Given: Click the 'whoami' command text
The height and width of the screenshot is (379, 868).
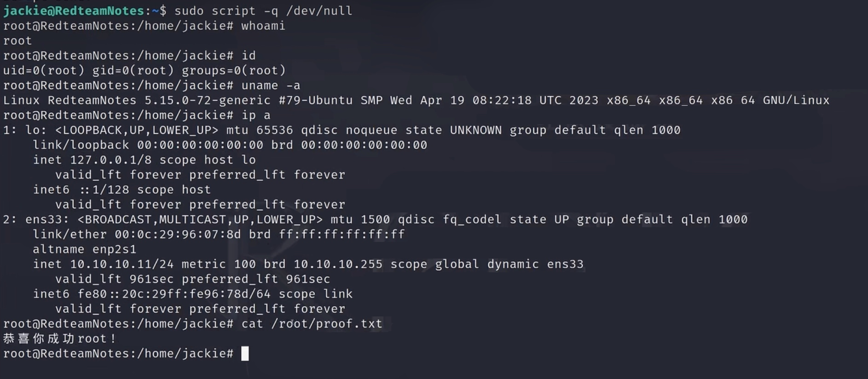Looking at the screenshot, I should click(263, 26).
